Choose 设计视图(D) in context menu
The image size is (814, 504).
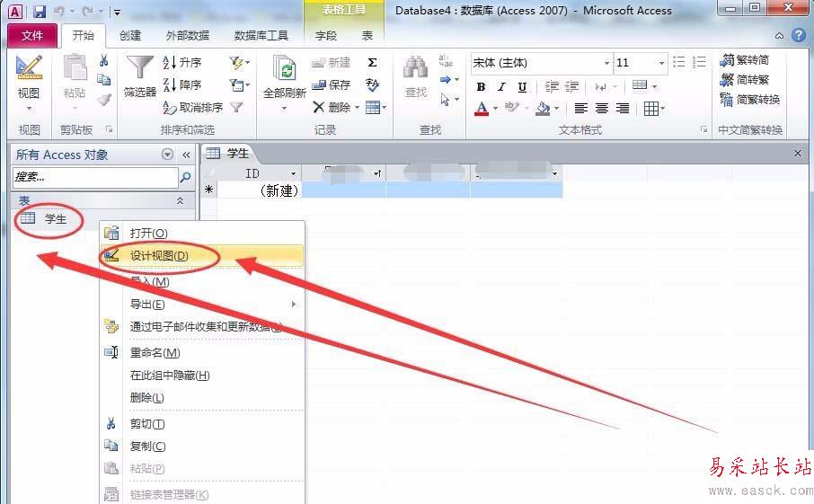(201, 256)
